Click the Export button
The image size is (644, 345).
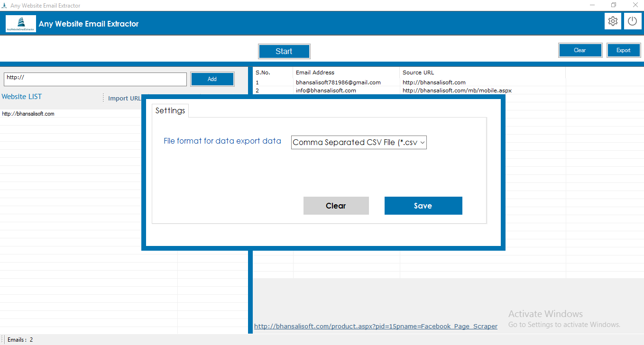624,50
